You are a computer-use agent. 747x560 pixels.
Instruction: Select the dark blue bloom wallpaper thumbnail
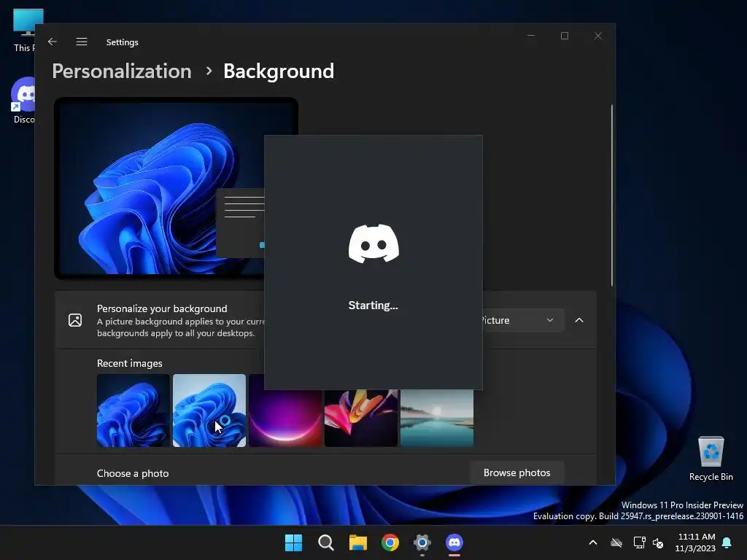click(x=133, y=411)
